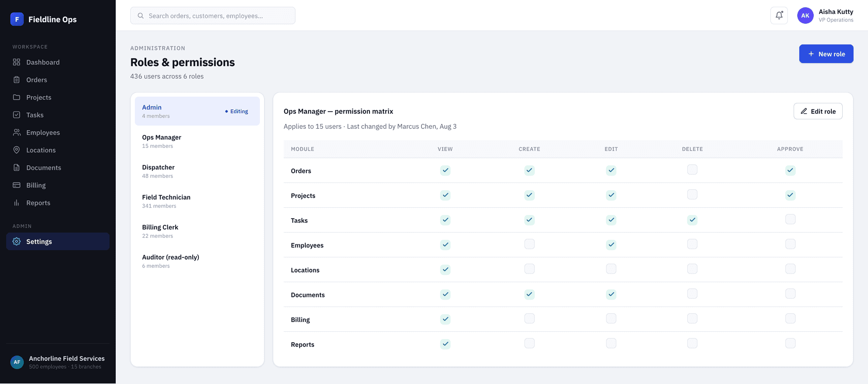This screenshot has height=384, width=868.
Task: Click the AF organization avatar
Action: coord(17,362)
